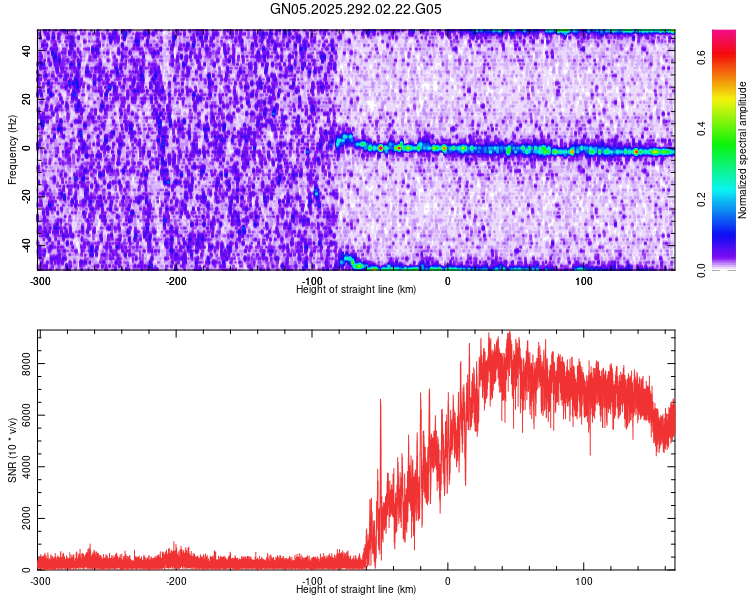Click the 0.4 tick label on the colorbar
This screenshot has width=750, height=600.
coord(702,128)
